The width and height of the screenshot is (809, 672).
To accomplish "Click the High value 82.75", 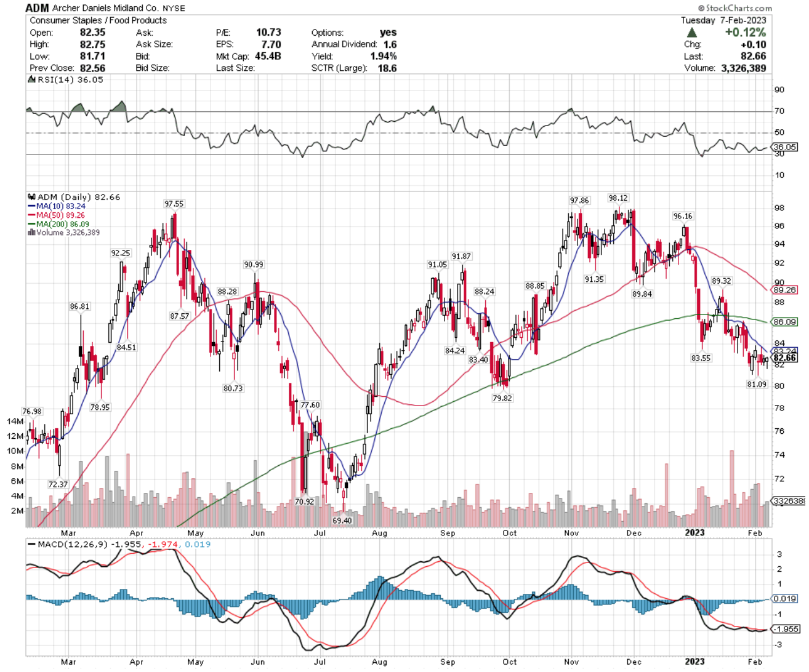I will [x=92, y=44].
